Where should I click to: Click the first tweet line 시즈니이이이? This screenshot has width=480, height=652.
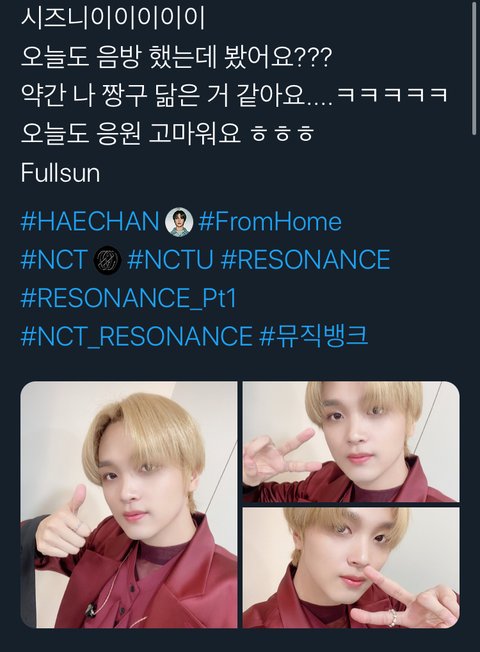[x=113, y=18]
